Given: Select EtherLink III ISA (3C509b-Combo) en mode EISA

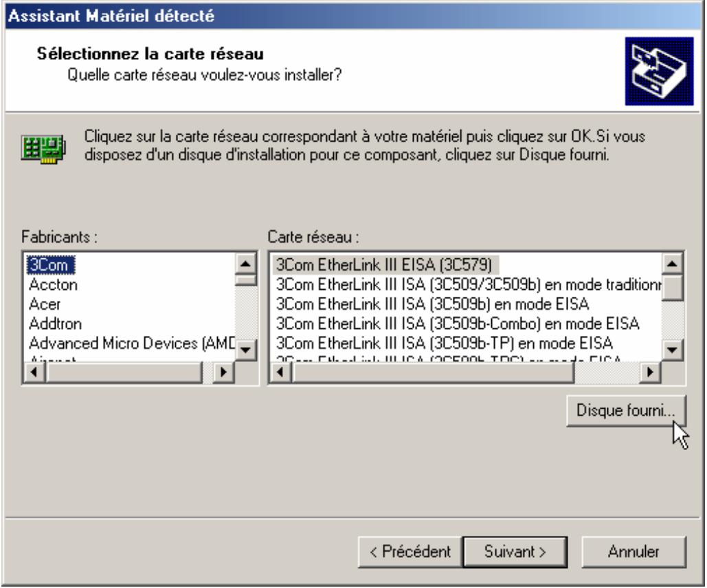Looking at the screenshot, I should click(x=458, y=324).
